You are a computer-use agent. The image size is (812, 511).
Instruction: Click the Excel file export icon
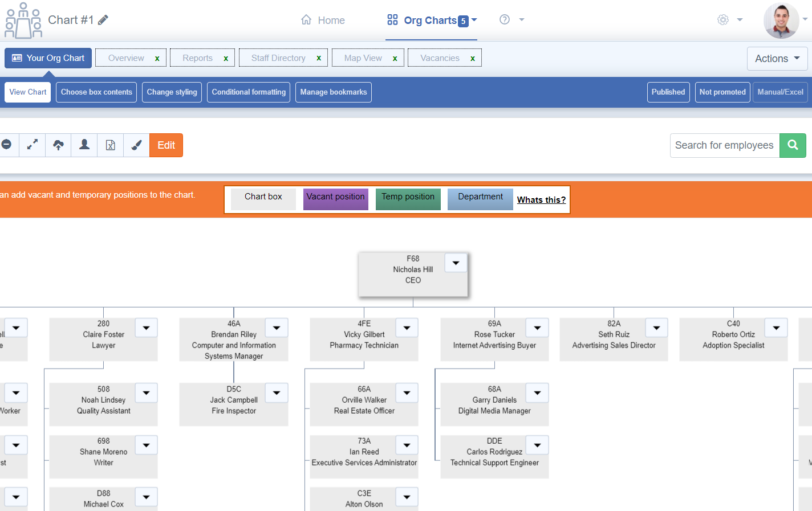[111, 145]
